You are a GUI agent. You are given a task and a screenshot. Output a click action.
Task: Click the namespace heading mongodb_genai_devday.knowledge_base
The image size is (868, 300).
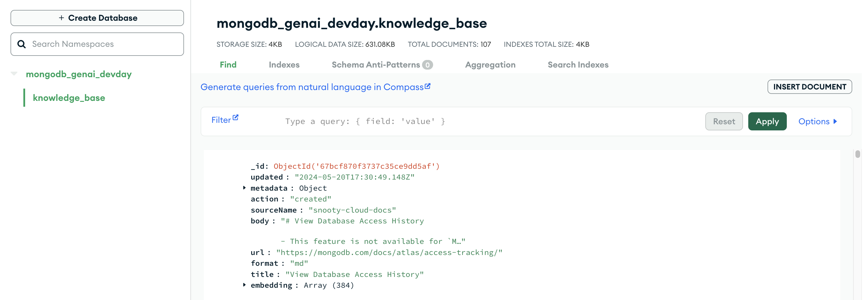(351, 23)
